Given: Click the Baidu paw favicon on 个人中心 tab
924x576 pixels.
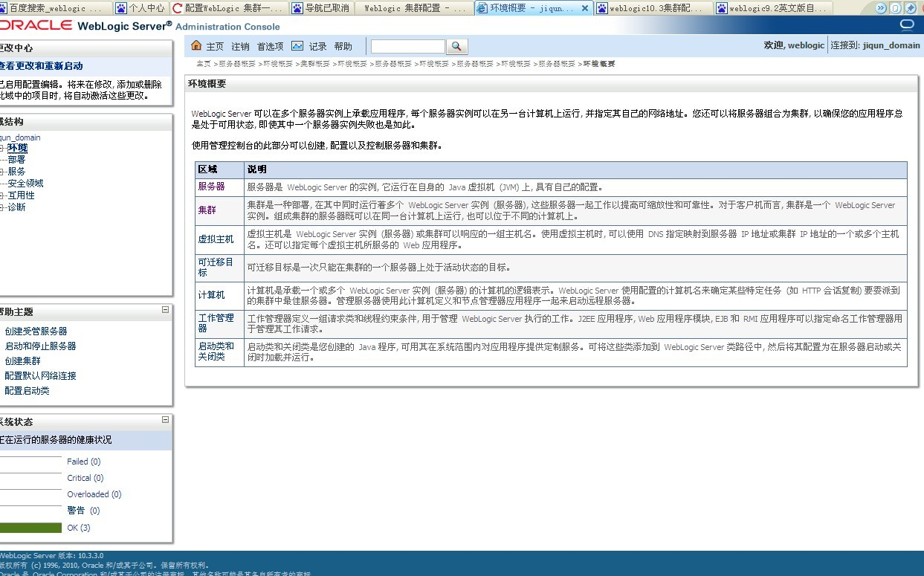Looking at the screenshot, I should pos(123,8).
